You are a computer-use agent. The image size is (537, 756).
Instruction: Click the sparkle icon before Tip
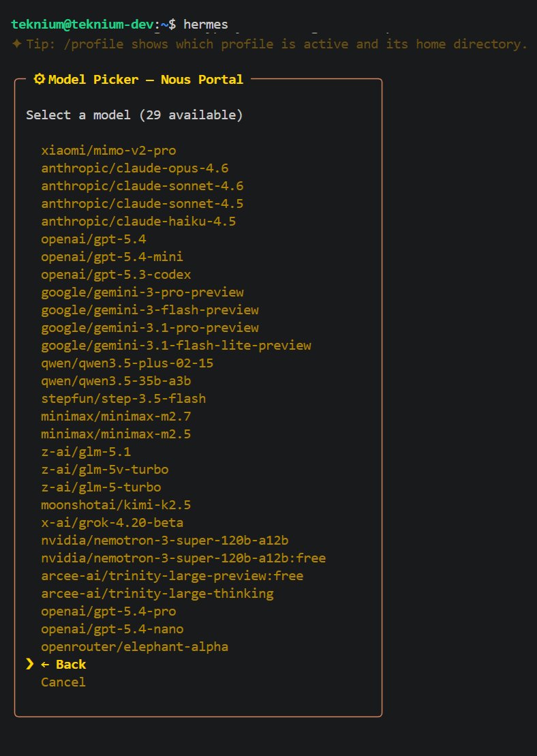point(17,44)
